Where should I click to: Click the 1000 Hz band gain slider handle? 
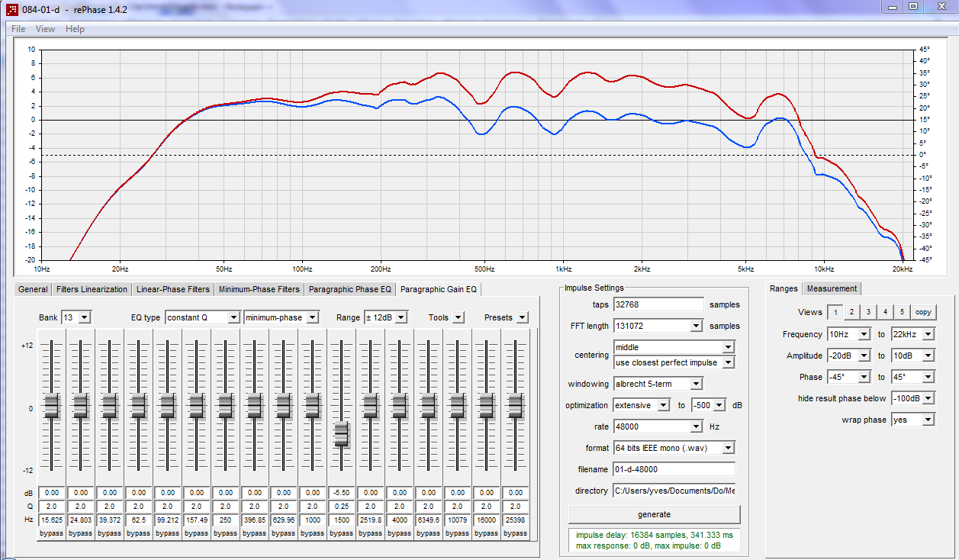(312, 405)
